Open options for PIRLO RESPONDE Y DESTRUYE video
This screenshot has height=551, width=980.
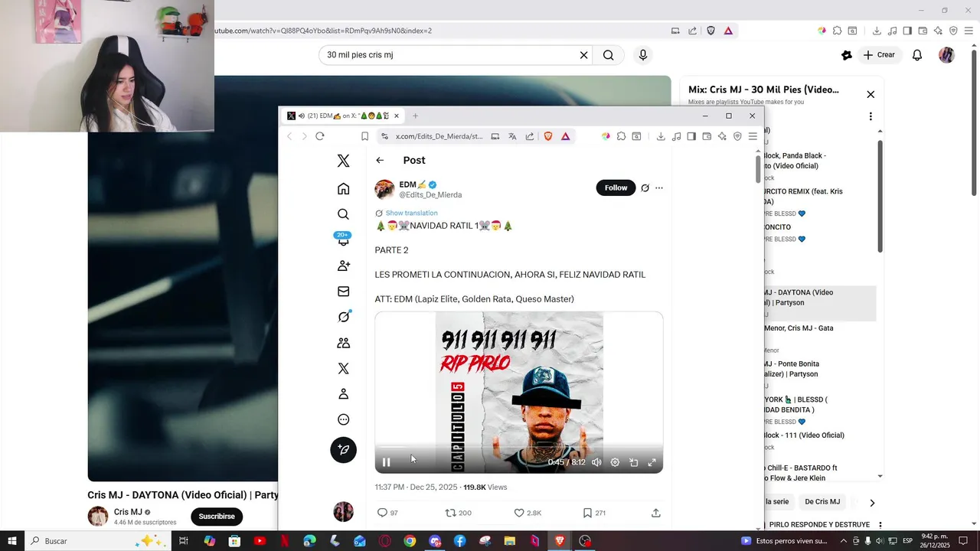coord(880,525)
